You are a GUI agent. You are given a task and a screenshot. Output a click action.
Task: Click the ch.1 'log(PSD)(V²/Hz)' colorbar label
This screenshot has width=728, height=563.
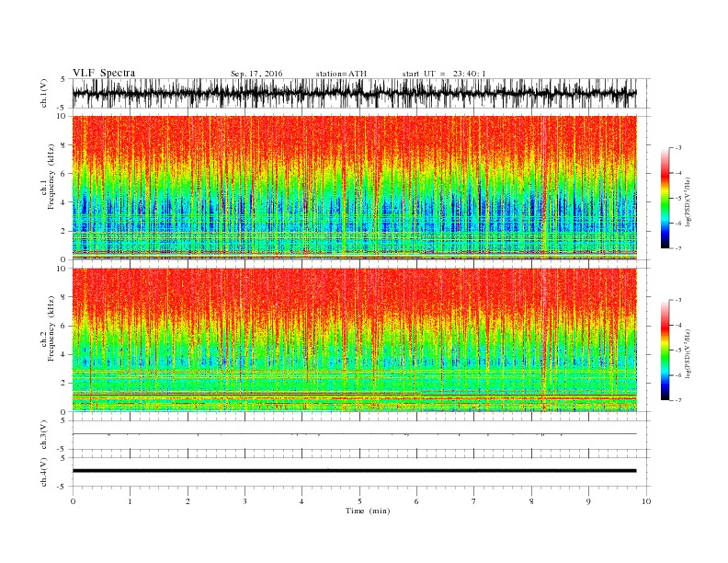(x=688, y=201)
